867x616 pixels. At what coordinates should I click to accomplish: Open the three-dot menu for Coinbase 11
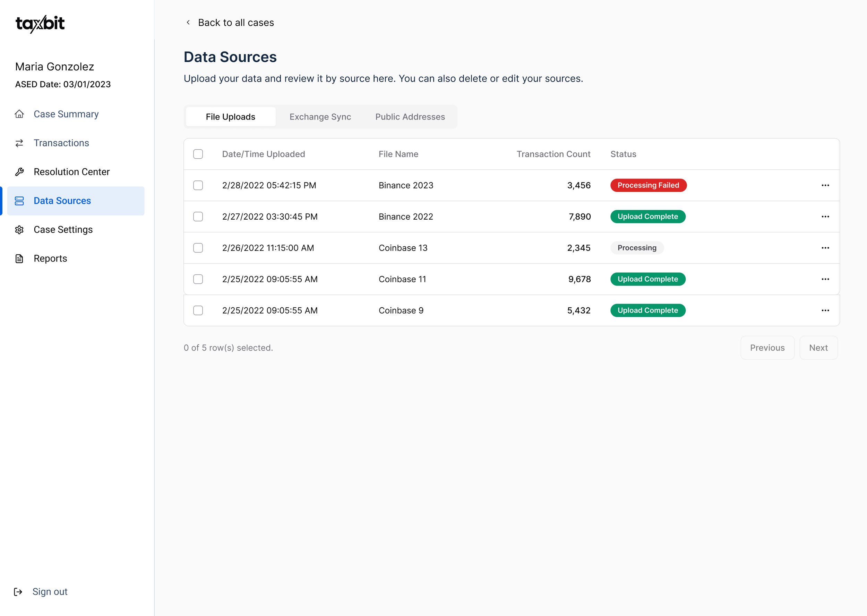coord(825,279)
